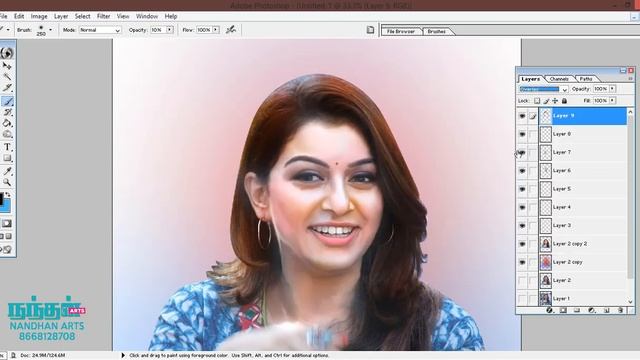The image size is (640, 360).
Task: Select the Rectangle shape tool
Action: 7,158
